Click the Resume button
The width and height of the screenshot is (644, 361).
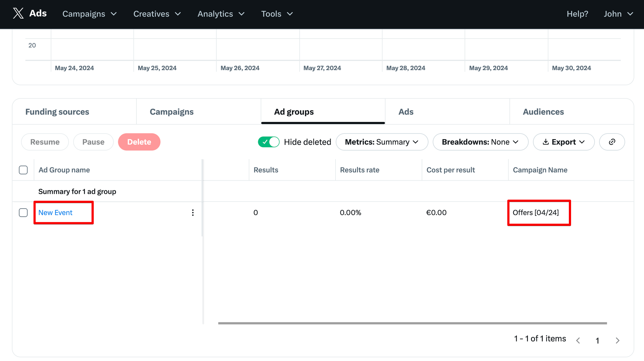(x=45, y=142)
